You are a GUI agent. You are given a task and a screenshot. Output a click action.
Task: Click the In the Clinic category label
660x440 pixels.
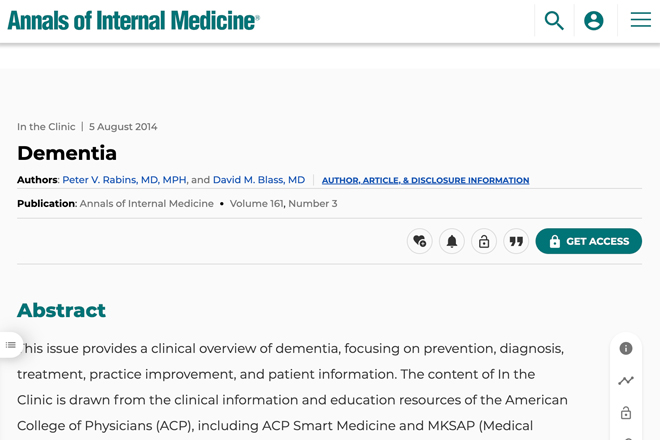coord(46,127)
